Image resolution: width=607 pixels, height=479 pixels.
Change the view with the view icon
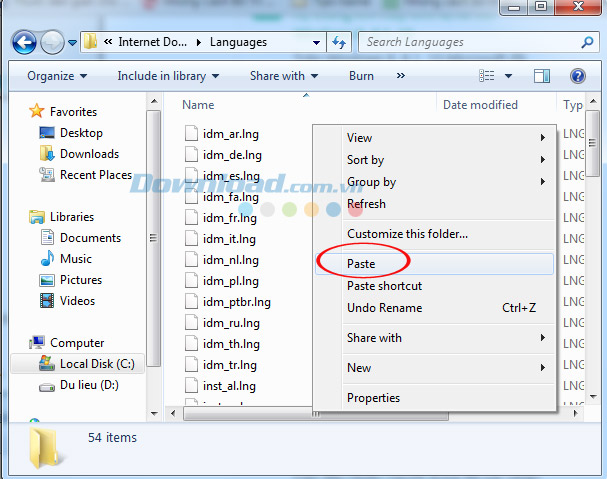487,76
